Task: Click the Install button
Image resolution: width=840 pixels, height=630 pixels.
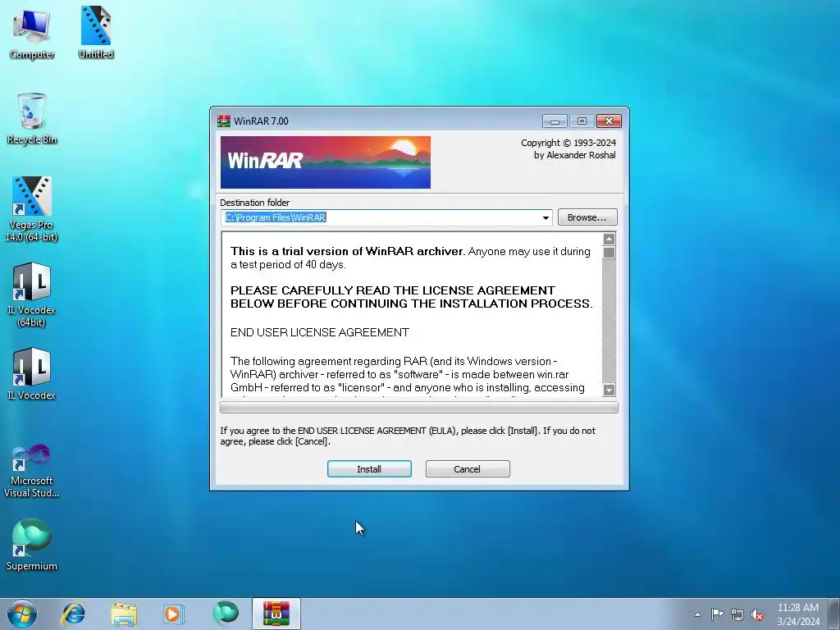Action: pyautogui.click(x=369, y=468)
